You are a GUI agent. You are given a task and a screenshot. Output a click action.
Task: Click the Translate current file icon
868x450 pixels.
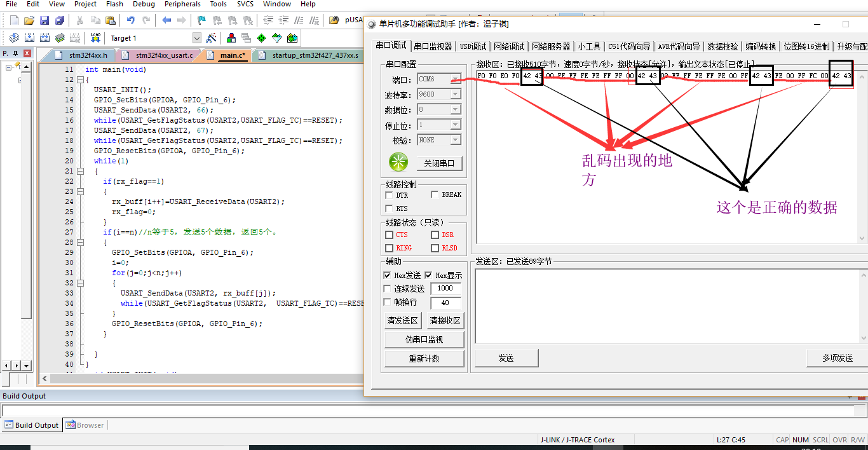13,38
